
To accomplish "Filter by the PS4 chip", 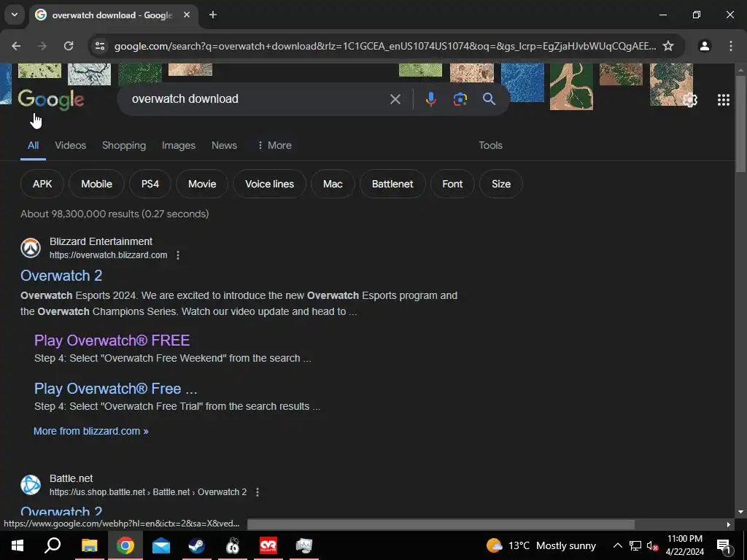I will (x=150, y=184).
